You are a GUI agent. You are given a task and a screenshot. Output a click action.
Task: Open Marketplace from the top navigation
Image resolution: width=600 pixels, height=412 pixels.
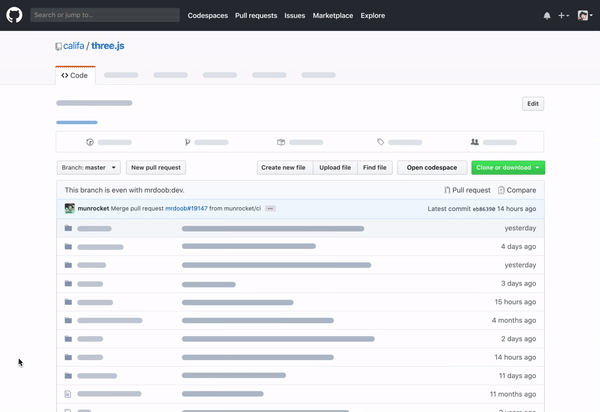(x=332, y=16)
